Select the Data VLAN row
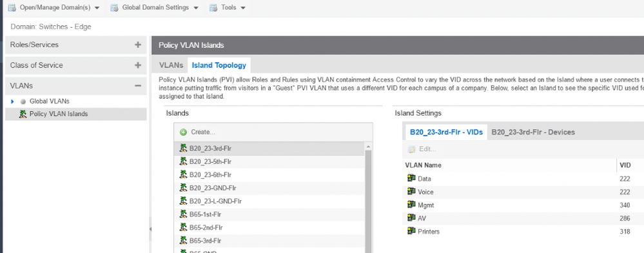 click(x=523, y=179)
